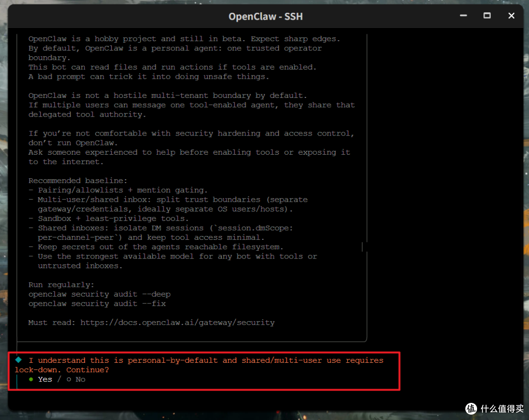Image resolution: width=529 pixels, height=420 pixels.
Task: Minimize the OpenClaw - SSH window
Action: coord(463,16)
